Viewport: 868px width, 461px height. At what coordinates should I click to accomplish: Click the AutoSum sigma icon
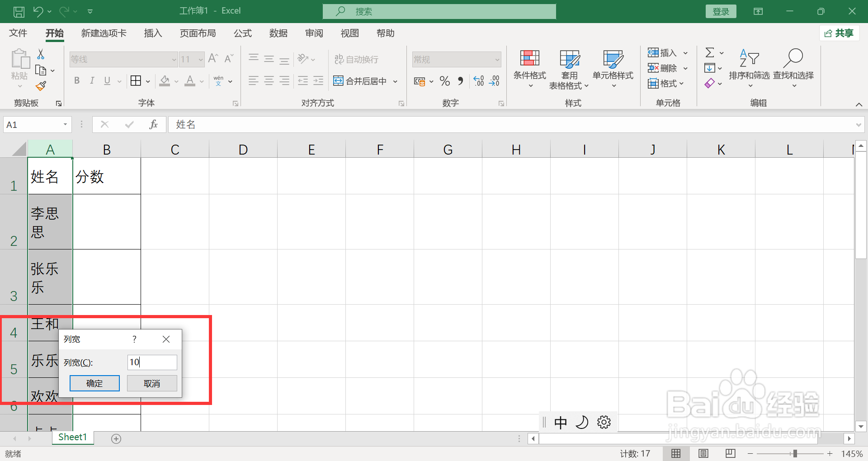[710, 53]
